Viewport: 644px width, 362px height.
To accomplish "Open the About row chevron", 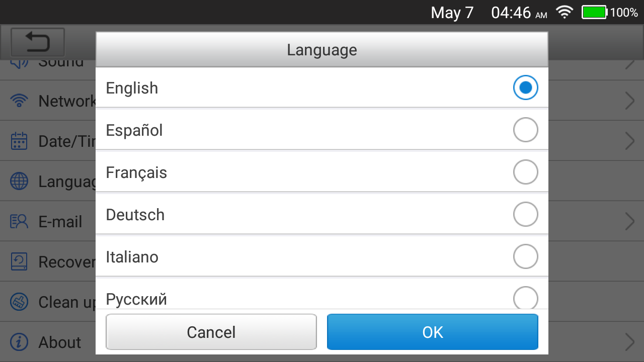I will tap(629, 342).
